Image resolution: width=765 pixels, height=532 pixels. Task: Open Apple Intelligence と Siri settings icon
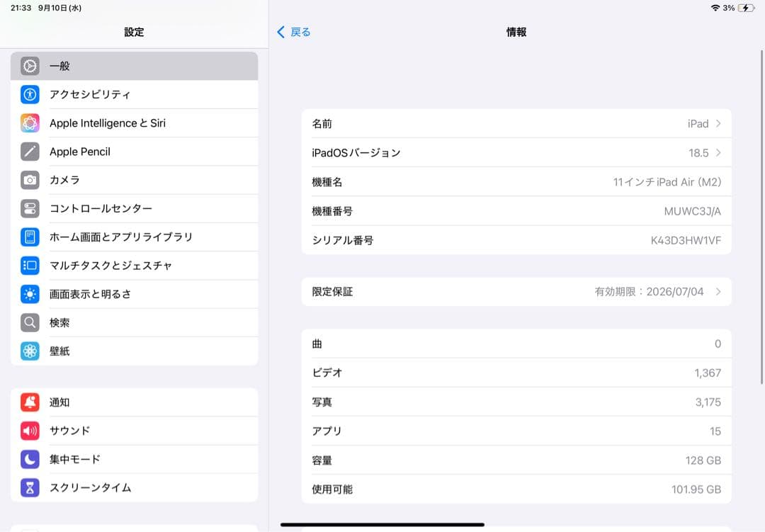point(28,123)
